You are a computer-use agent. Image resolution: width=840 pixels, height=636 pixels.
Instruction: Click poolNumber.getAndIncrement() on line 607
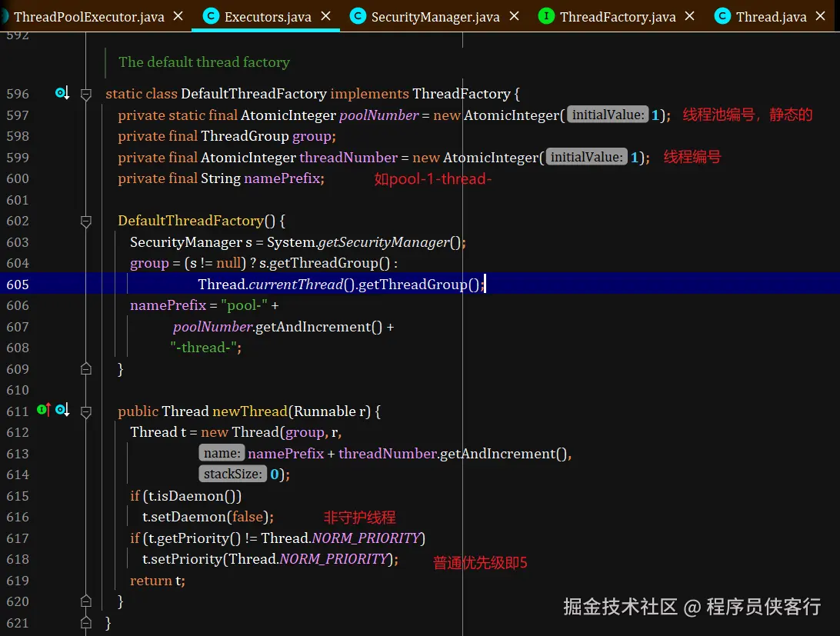click(278, 327)
